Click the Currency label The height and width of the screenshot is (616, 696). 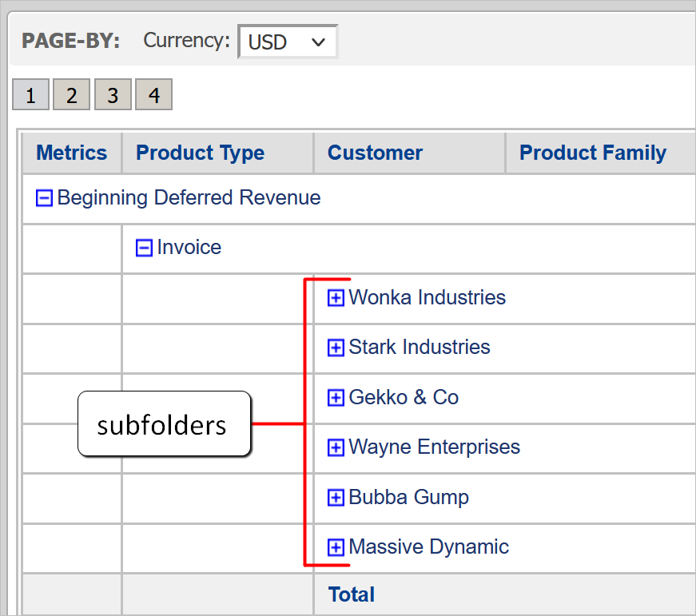(186, 41)
